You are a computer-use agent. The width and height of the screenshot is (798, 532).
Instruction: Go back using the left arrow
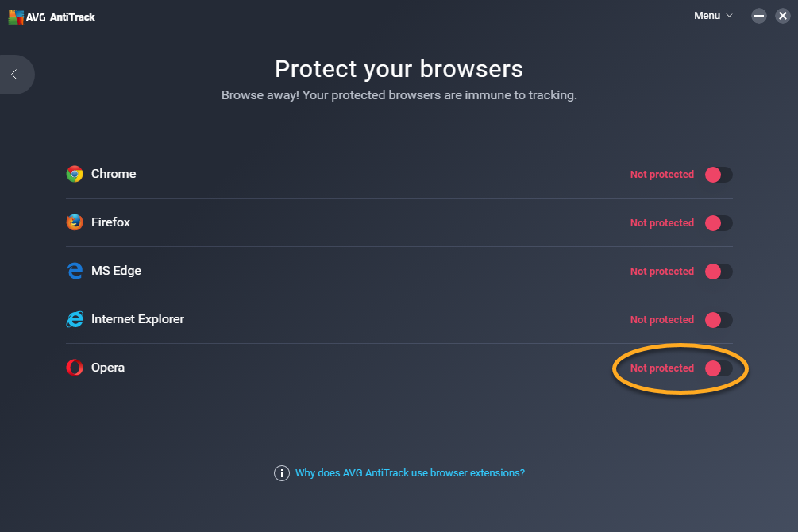coord(14,75)
